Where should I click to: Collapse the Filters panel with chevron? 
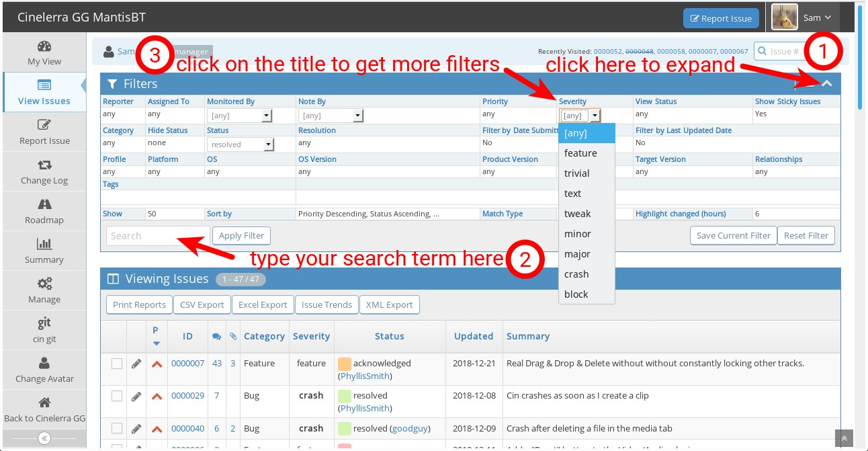click(828, 84)
